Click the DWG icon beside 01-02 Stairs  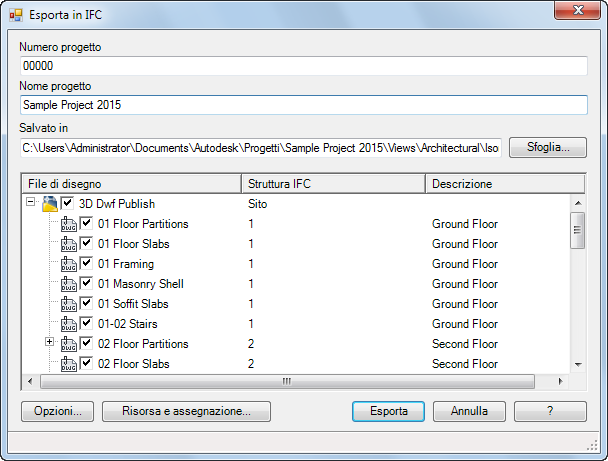pyautogui.click(x=69, y=324)
